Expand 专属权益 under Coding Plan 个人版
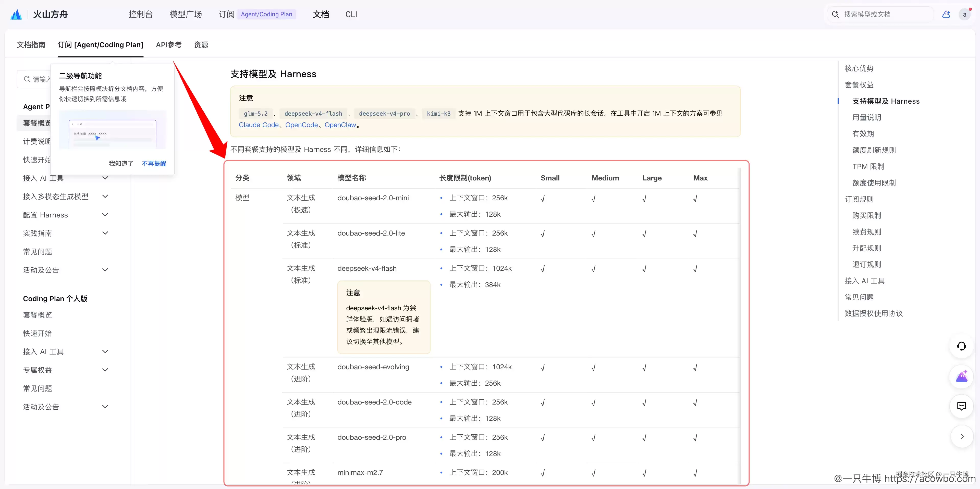Viewport: 980px width, 489px height. tap(65, 370)
